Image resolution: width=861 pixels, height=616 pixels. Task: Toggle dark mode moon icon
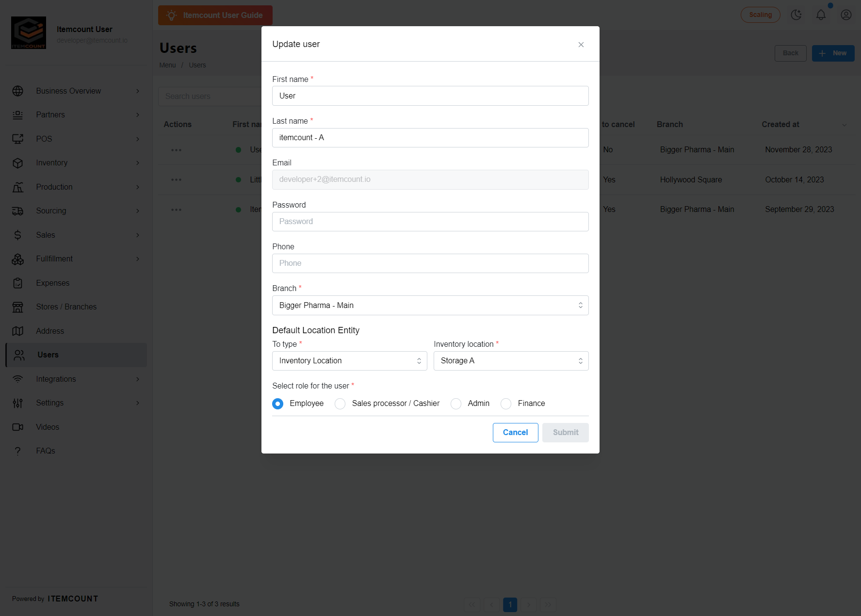796,15
